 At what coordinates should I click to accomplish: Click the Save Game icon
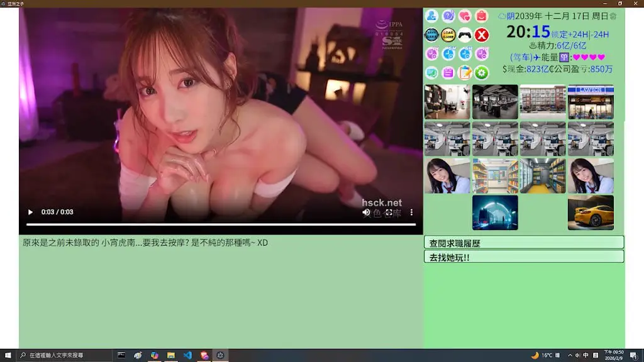tap(431, 35)
